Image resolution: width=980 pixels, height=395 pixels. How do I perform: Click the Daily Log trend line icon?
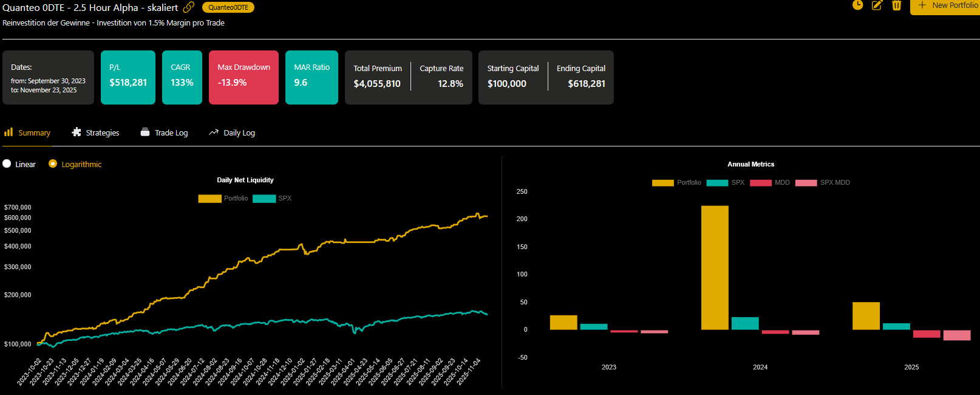[x=214, y=132]
